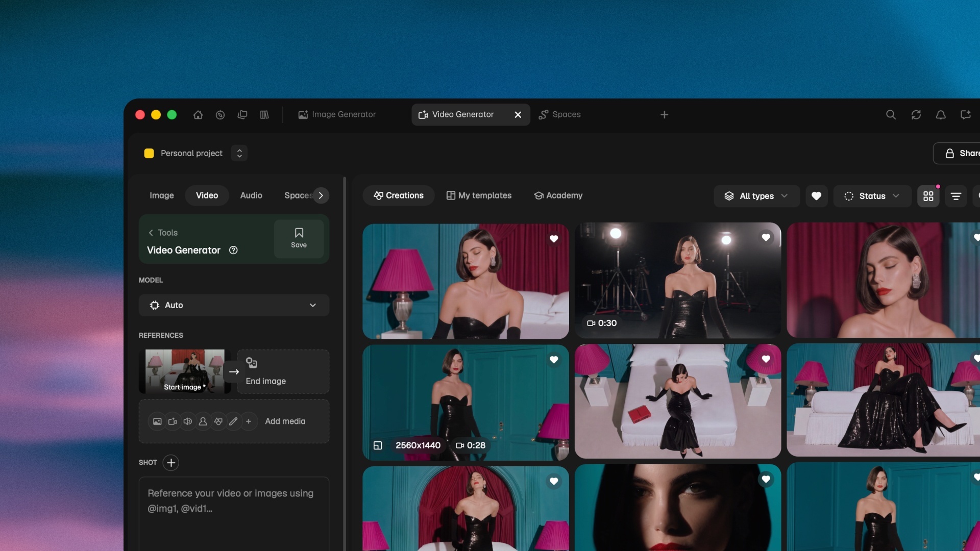Click the Add media label
This screenshot has height=551, width=980.
pyautogui.click(x=285, y=421)
